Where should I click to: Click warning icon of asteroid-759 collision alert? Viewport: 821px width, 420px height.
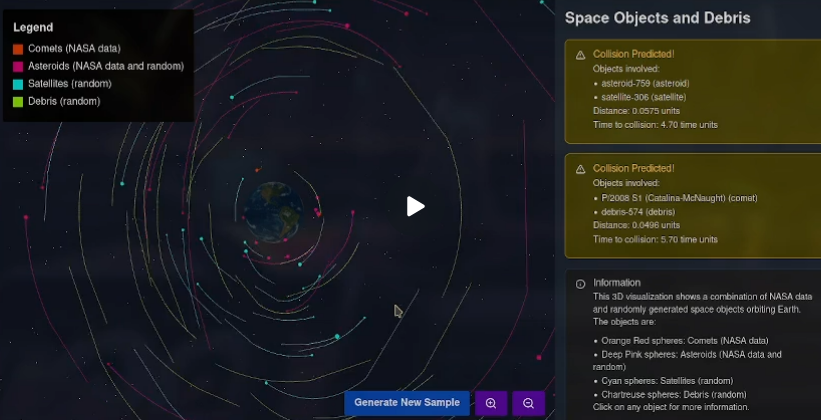point(580,55)
